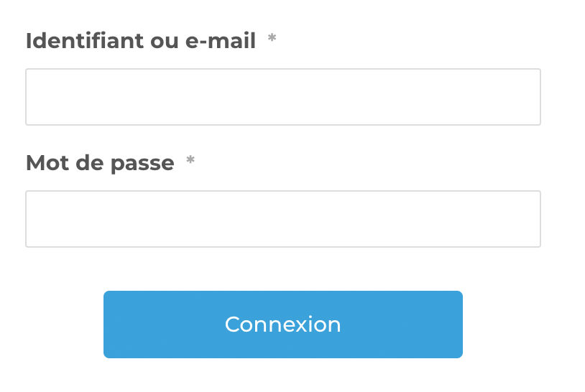Screen dimensions: 585x392
Task: Click the word "Connexion" on the button
Action: click(x=282, y=325)
